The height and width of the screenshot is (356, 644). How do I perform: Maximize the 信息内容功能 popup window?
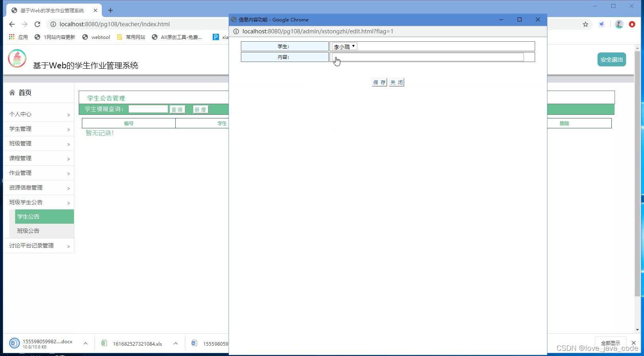(520, 19)
